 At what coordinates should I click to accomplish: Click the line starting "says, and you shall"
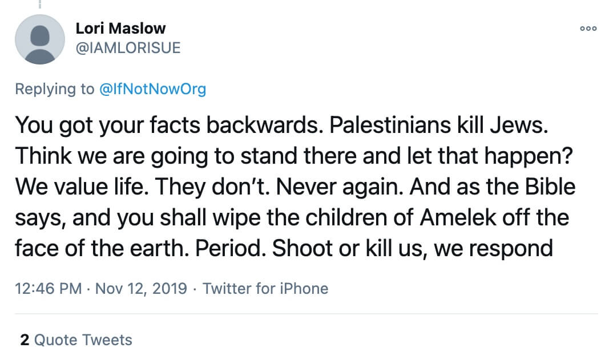coord(292,218)
